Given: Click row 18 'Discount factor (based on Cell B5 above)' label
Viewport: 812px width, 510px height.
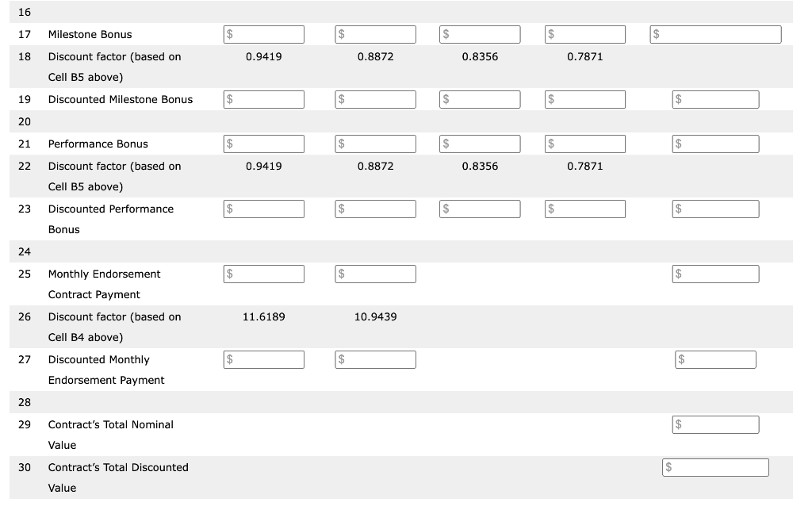Looking at the screenshot, I should coord(114,67).
